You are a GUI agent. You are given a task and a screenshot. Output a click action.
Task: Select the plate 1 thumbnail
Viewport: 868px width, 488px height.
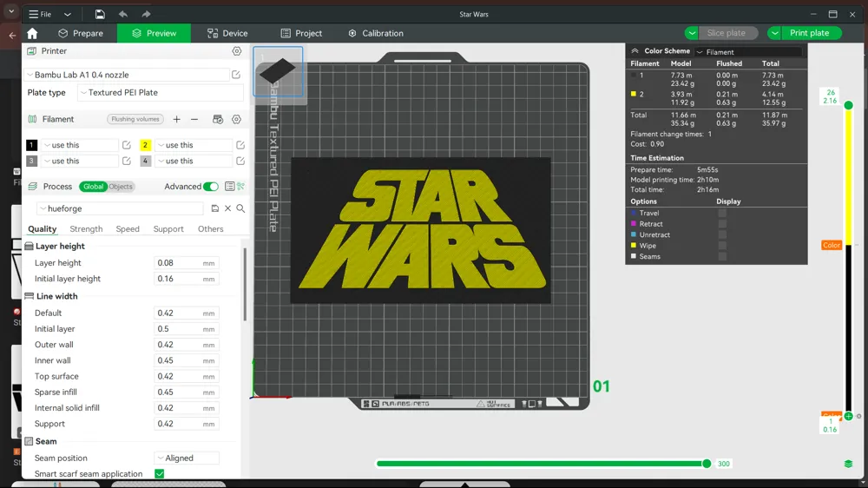pos(278,71)
